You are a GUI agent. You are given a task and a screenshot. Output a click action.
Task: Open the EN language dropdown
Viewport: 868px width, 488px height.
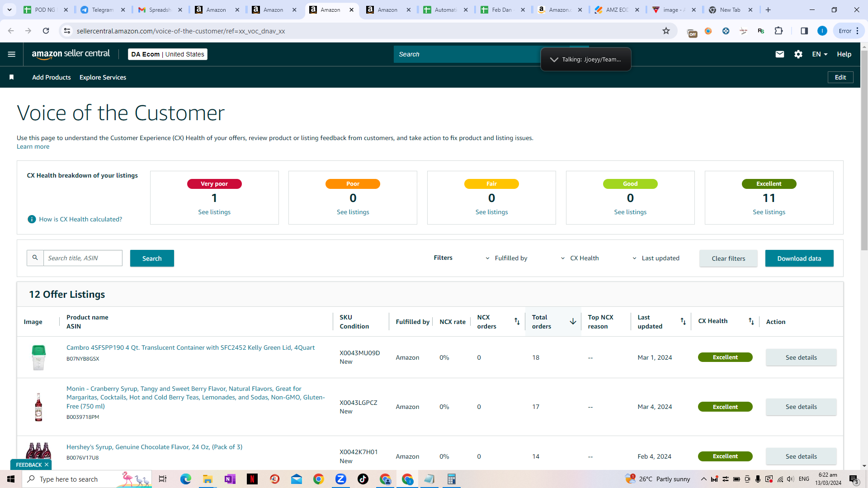click(820, 54)
